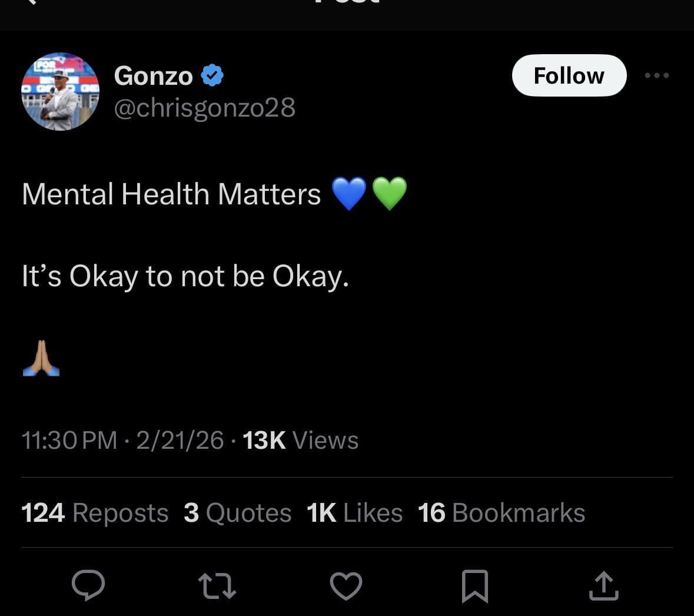
Task: Tap the reply speech bubble icon
Action: click(88, 585)
